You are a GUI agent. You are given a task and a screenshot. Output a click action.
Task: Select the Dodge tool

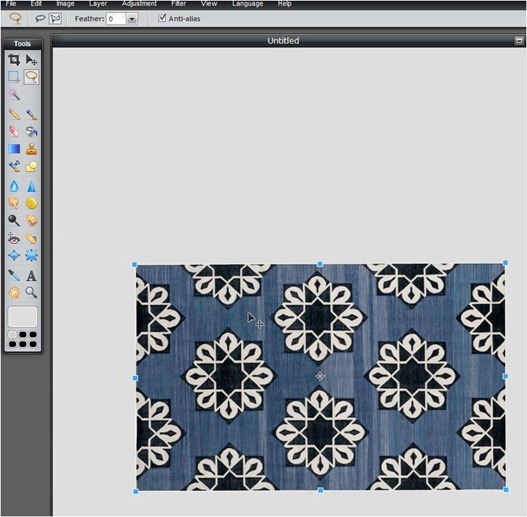tap(14, 221)
